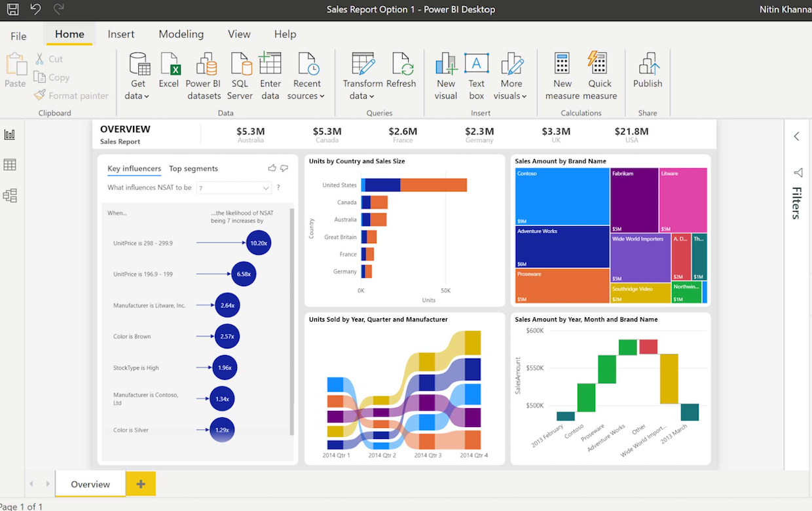Click the Contoso treemap tile
This screenshot has width=812, height=511.
[x=563, y=197]
